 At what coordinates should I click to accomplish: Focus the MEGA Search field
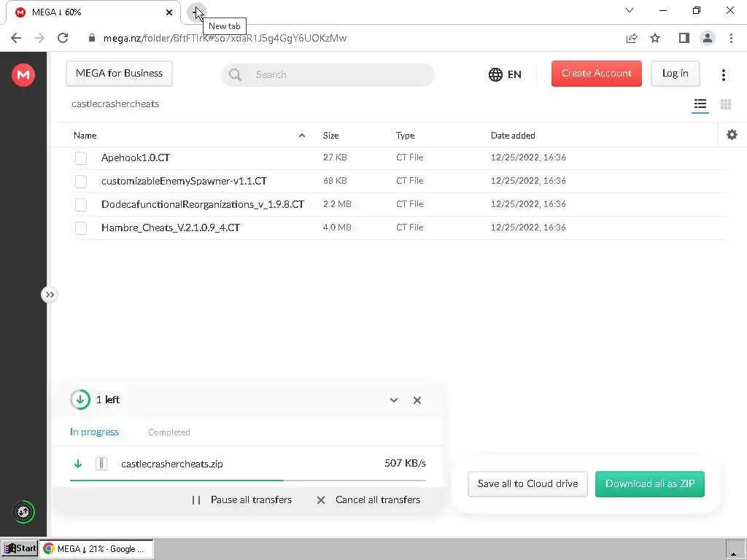click(x=328, y=75)
